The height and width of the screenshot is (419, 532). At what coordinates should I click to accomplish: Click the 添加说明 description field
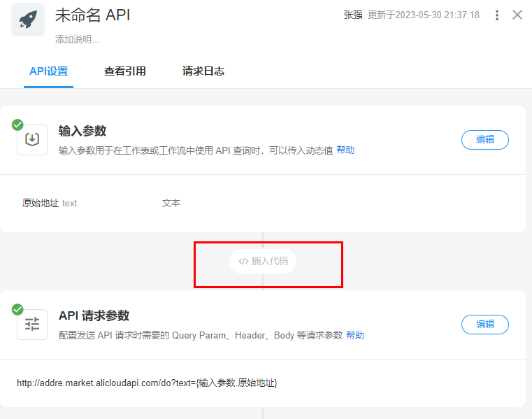(x=78, y=39)
